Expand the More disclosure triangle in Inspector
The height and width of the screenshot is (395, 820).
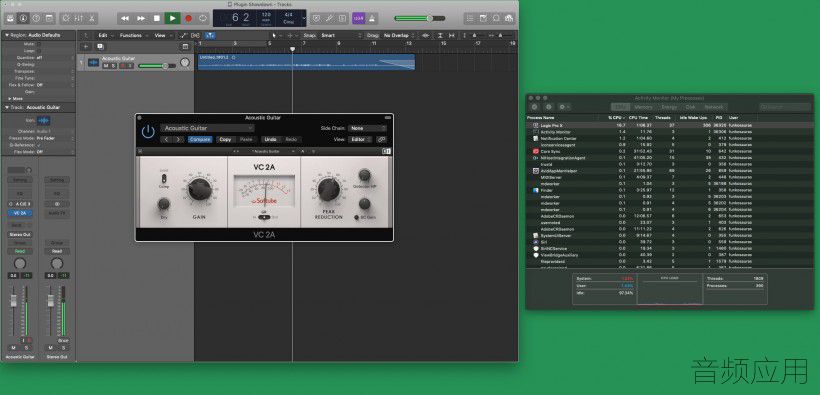10,98
